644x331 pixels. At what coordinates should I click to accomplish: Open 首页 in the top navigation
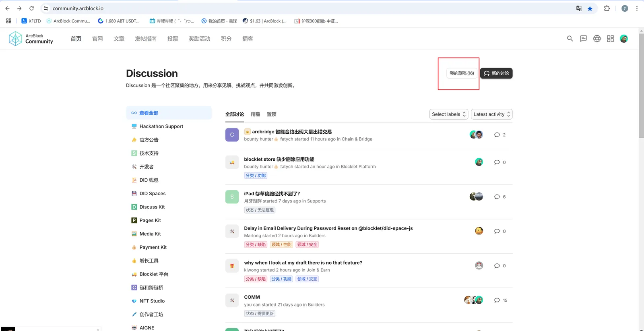tap(76, 39)
